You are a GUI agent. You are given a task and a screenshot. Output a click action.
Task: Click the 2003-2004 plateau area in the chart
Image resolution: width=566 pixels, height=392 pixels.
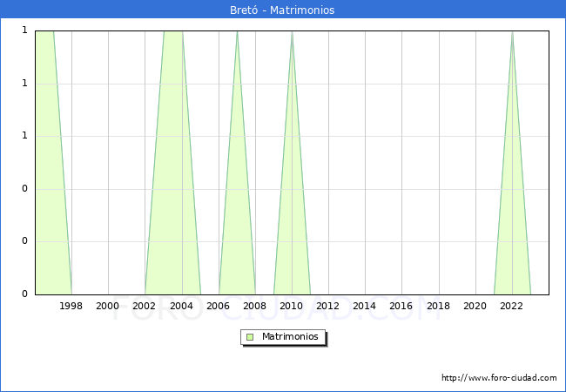tap(173, 162)
